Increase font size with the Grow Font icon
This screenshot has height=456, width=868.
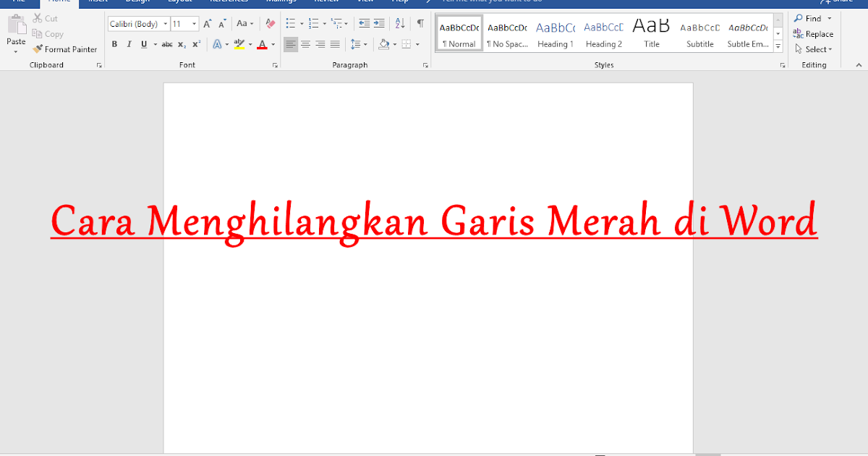pyautogui.click(x=208, y=24)
